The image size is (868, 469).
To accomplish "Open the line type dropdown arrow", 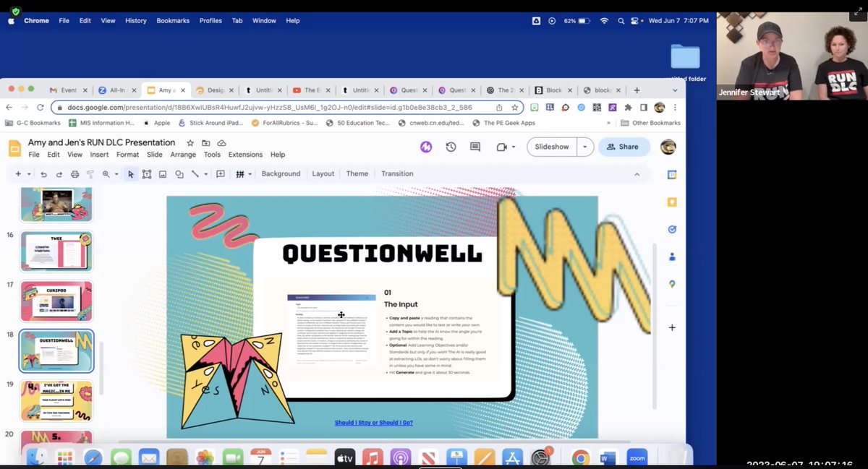I will tap(205, 174).
